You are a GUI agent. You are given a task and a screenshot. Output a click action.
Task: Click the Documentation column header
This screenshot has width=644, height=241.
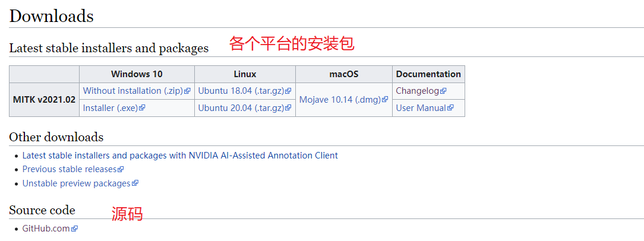[428, 74]
